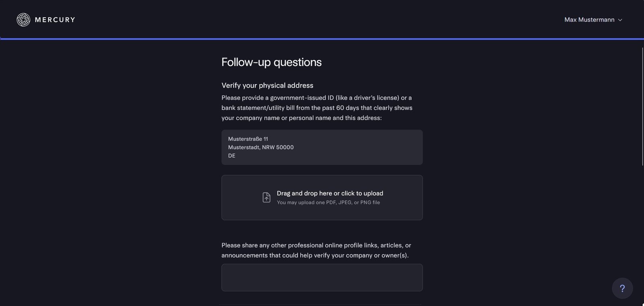Open help with the question mark button
Viewport: 644px width, 306px height.
[x=622, y=288]
